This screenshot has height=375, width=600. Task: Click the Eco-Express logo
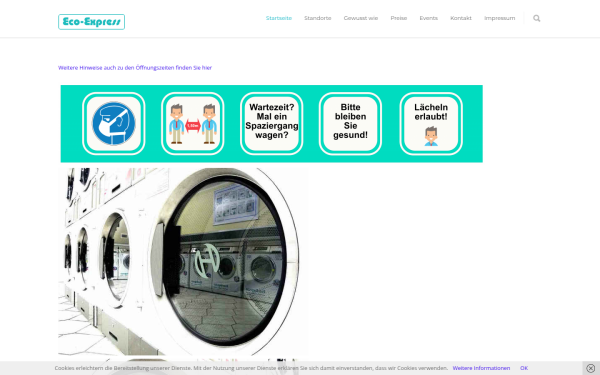[91, 22]
